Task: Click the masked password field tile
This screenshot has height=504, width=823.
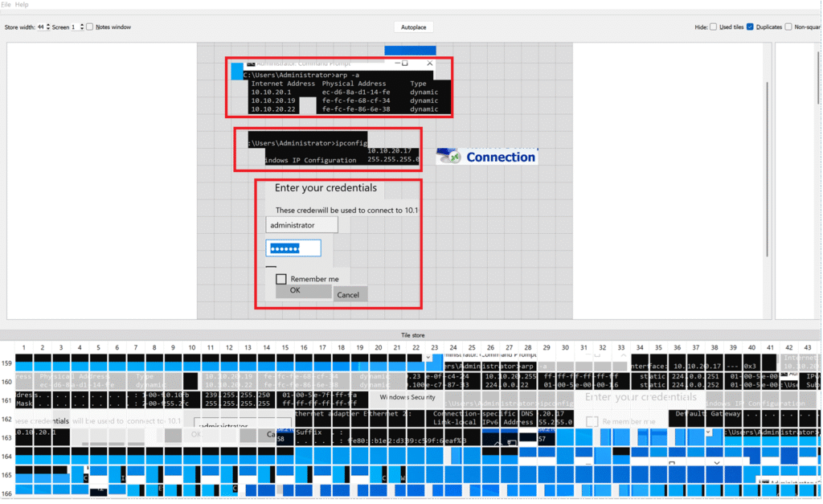Action: click(294, 248)
